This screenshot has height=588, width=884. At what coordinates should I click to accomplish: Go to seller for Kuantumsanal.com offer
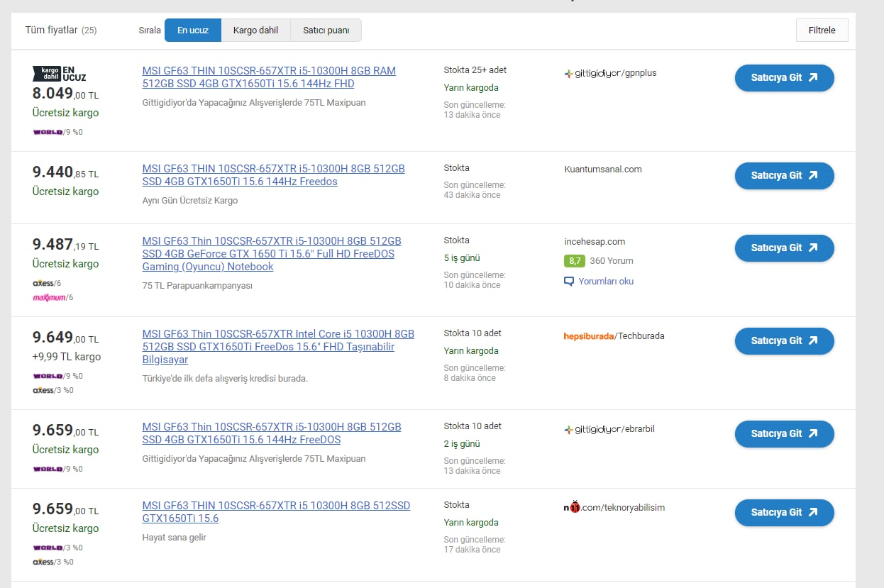pyautogui.click(x=784, y=176)
